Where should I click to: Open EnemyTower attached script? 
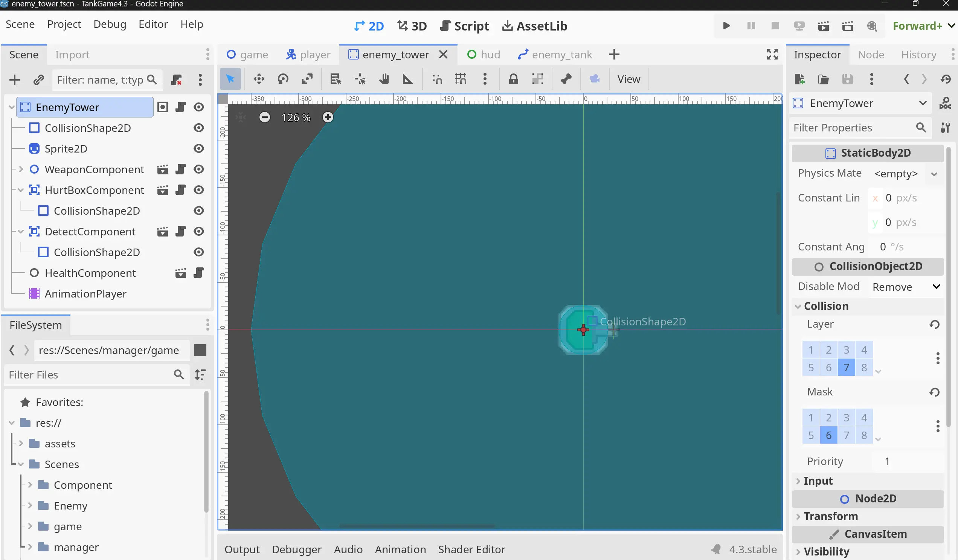coord(181,107)
